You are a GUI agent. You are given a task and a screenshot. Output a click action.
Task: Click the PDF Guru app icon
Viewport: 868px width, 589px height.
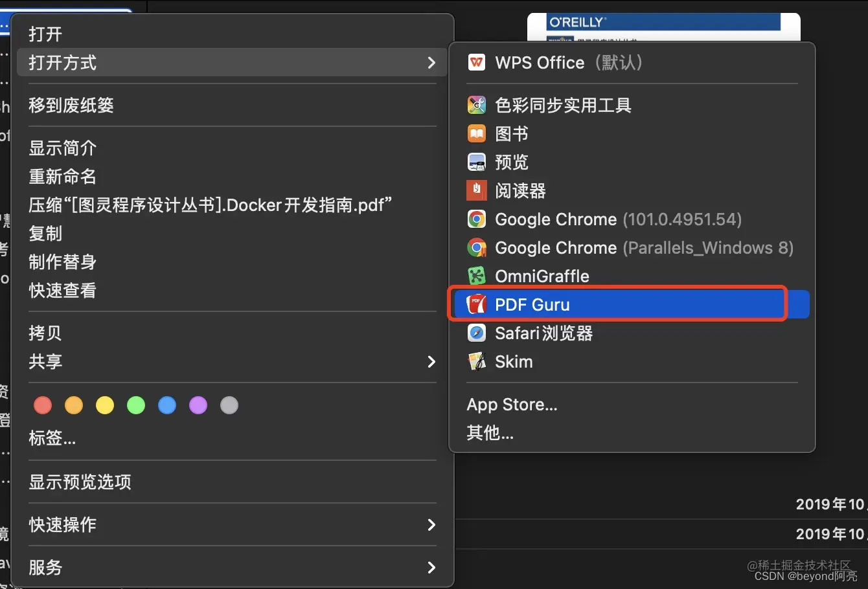[x=477, y=305]
